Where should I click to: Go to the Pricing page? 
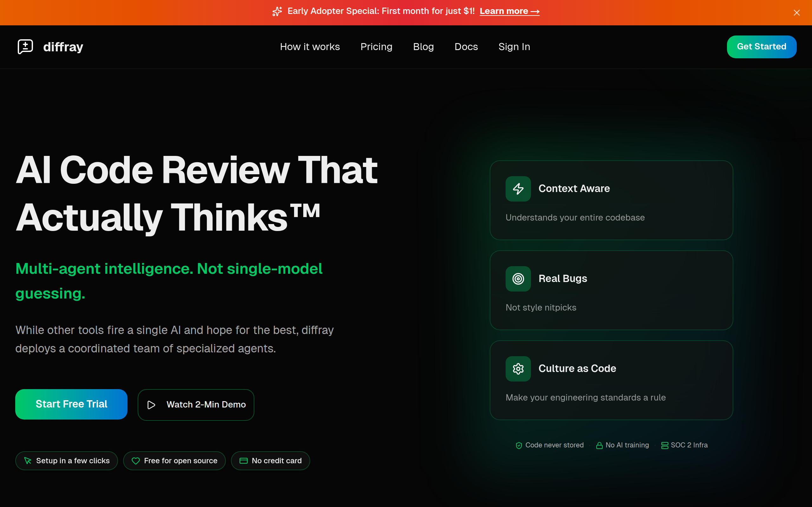point(376,47)
